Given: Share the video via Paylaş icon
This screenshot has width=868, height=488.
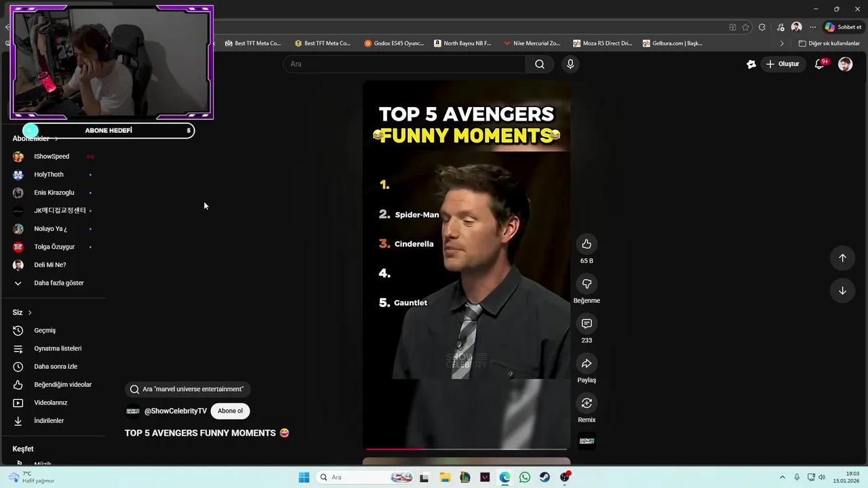Looking at the screenshot, I should pos(587,363).
